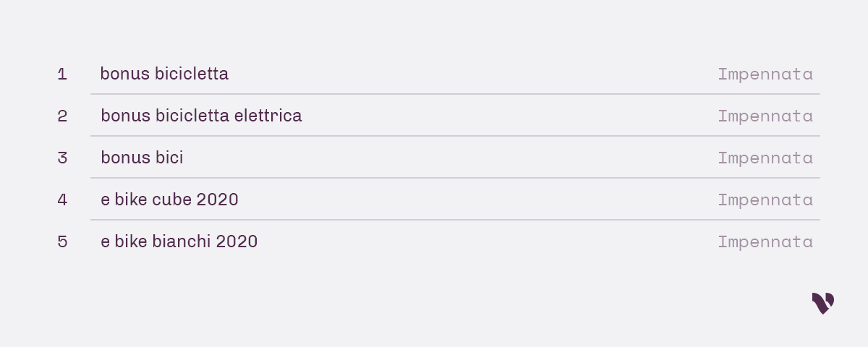Click rank number 1

point(62,74)
